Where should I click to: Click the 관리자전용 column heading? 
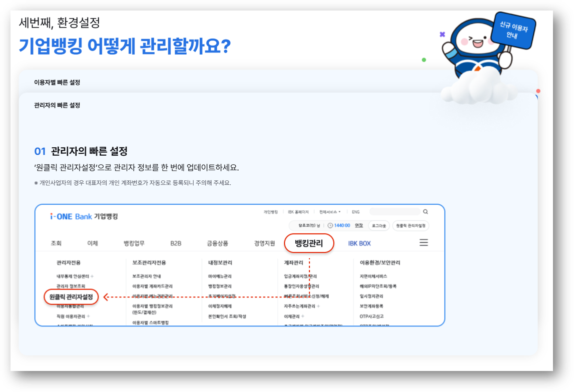pos(69,263)
